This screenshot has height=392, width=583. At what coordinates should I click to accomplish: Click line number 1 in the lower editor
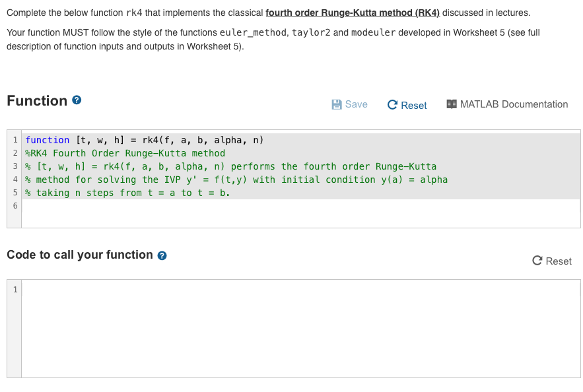point(14,288)
